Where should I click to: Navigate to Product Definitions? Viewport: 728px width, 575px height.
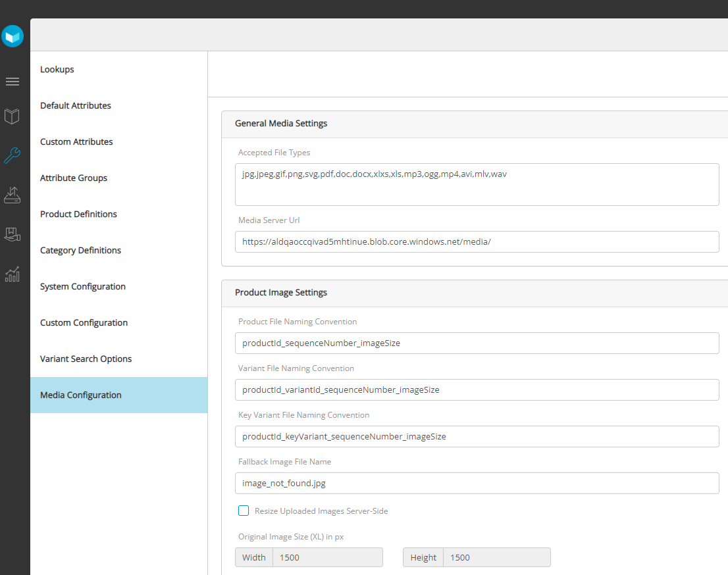[x=78, y=214]
